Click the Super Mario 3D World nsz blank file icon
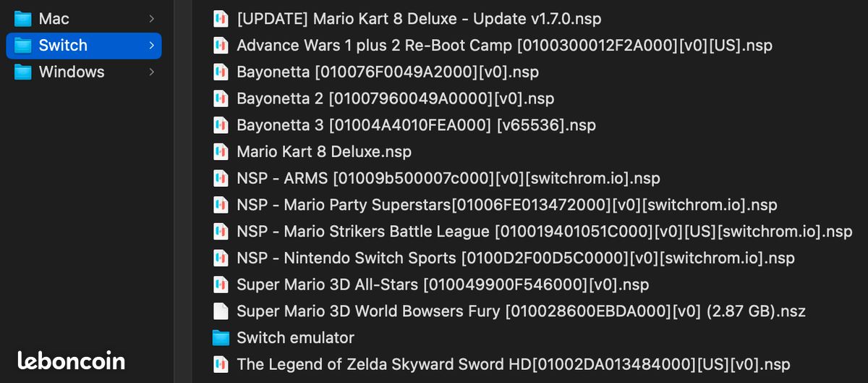Image resolution: width=868 pixels, height=383 pixels. 221,311
